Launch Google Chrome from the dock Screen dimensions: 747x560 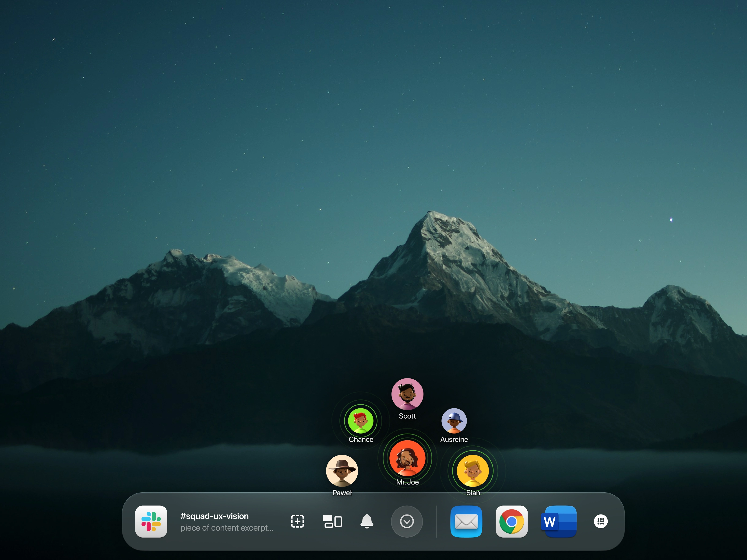pos(511,521)
